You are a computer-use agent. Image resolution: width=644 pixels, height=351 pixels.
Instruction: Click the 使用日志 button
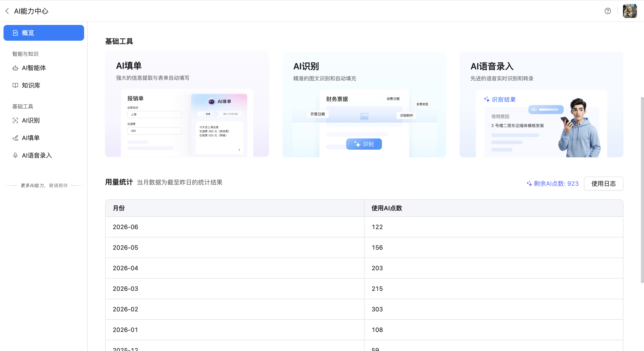coord(603,184)
